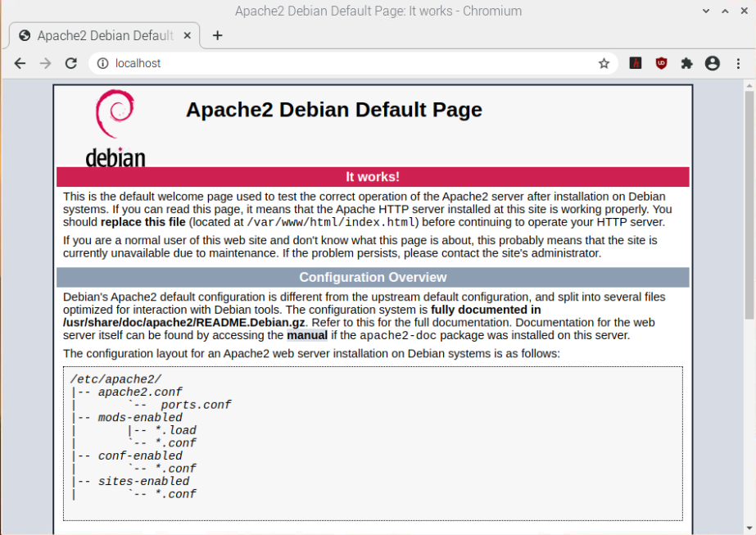The height and width of the screenshot is (535, 756).
Task: Open the black 'h' extension icon
Action: pyautogui.click(x=636, y=63)
